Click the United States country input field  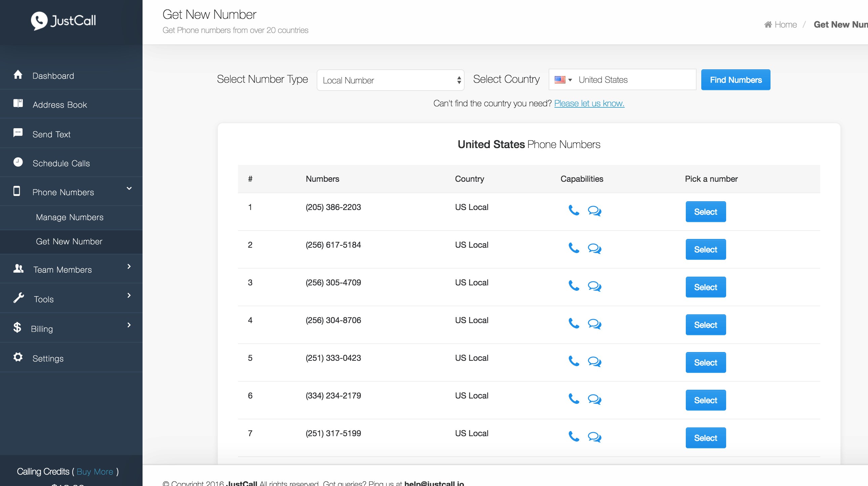[633, 80]
